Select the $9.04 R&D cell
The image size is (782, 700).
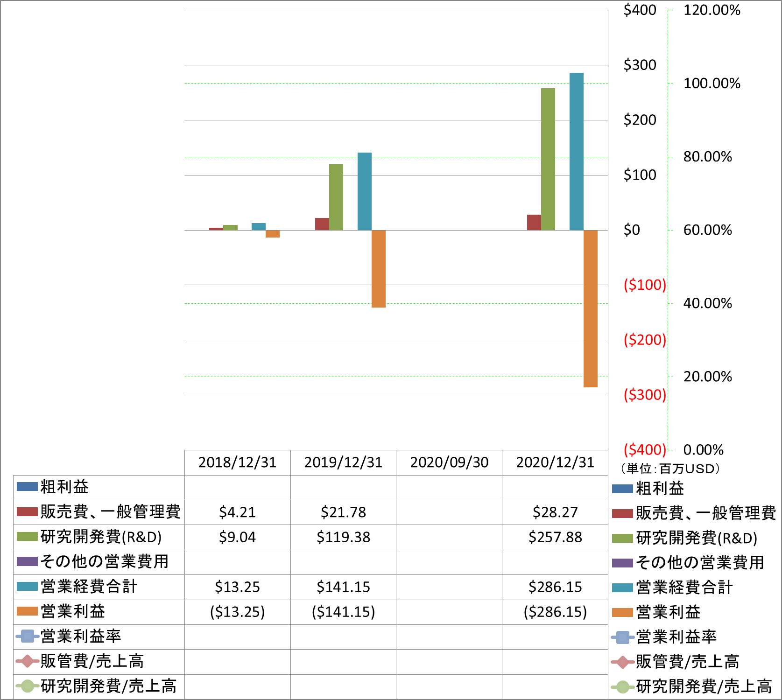coord(237,537)
